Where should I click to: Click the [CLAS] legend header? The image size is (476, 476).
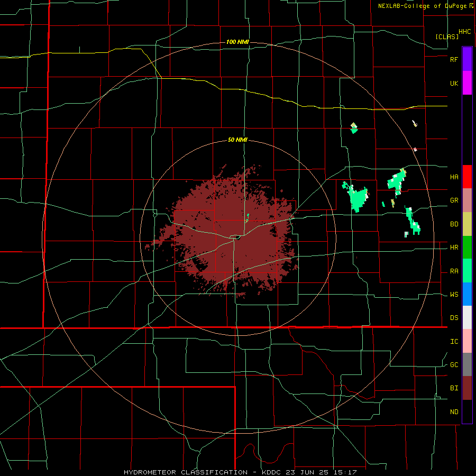[x=447, y=36]
